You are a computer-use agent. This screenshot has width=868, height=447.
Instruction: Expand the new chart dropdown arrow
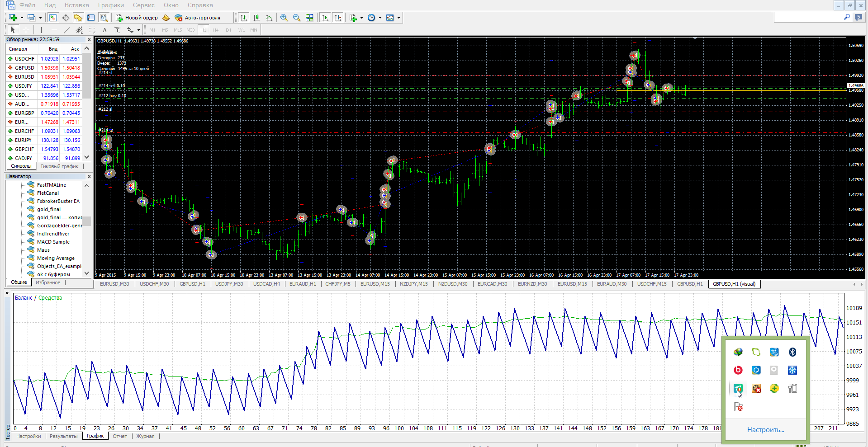[21, 18]
